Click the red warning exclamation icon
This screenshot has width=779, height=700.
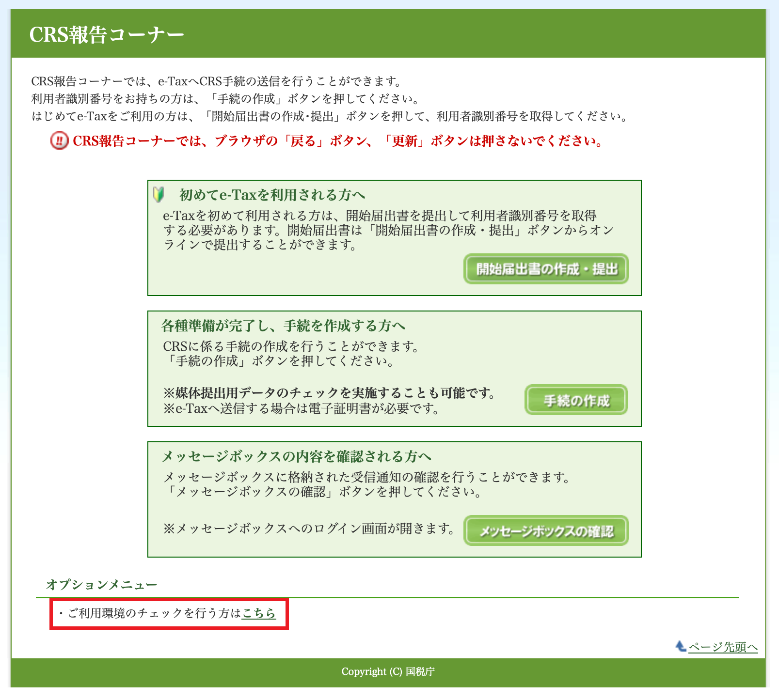(x=60, y=141)
